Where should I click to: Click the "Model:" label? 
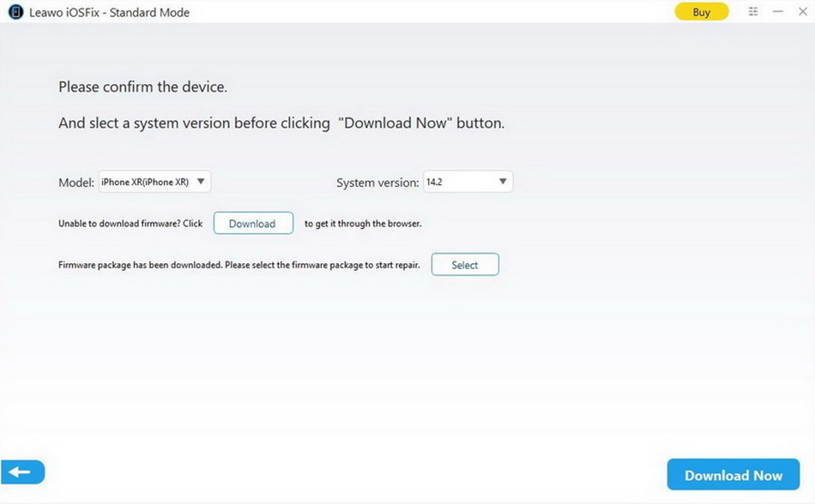76,183
